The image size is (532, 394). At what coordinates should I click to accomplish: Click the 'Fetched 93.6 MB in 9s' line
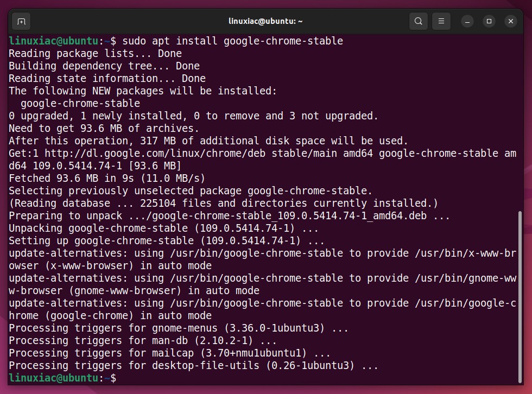[107, 179]
